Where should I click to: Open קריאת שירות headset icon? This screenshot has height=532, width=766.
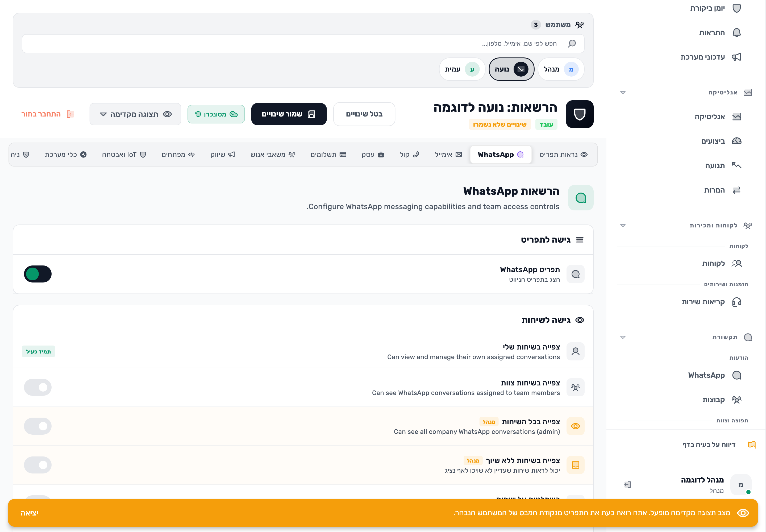tap(736, 302)
